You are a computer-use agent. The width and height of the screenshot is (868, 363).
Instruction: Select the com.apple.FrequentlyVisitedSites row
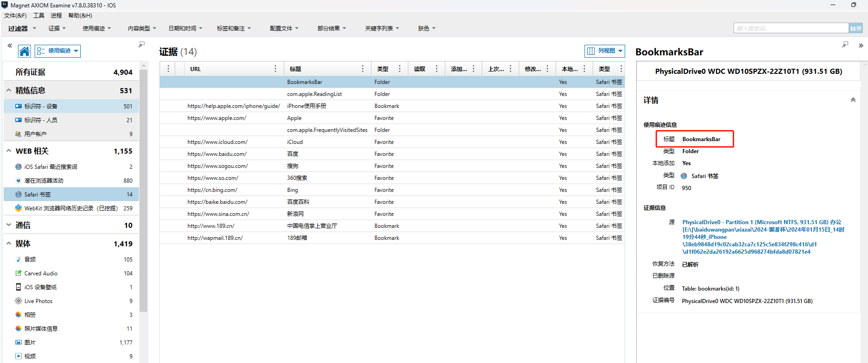click(x=392, y=130)
